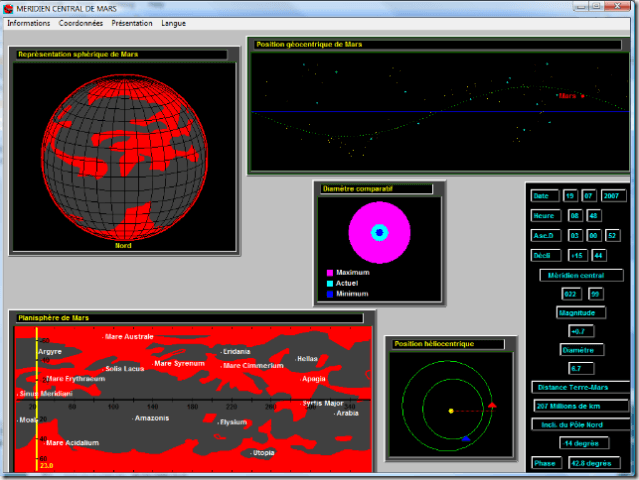Screen dimensions: 639x480
Task: Click the blue Minimum legend swatch
Action: coord(329,294)
